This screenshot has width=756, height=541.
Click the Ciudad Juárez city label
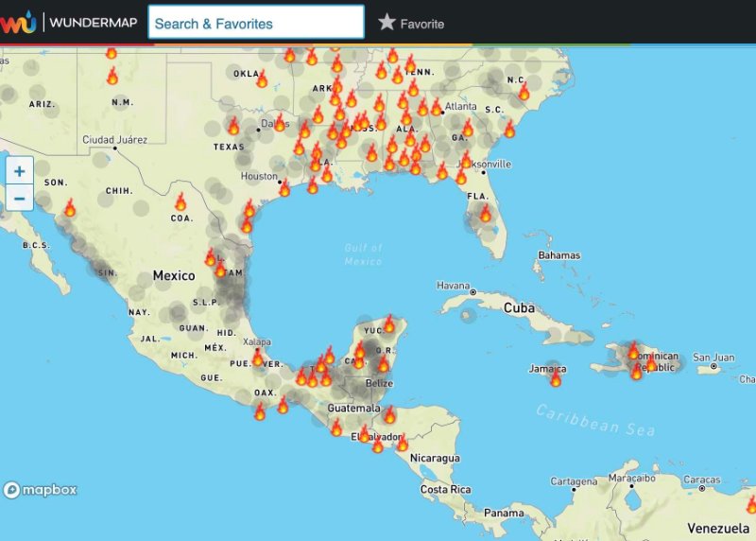pyautogui.click(x=114, y=140)
